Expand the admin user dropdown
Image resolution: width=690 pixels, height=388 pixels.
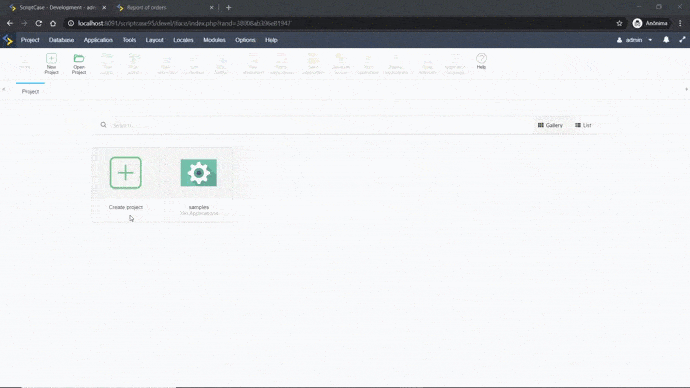click(634, 40)
